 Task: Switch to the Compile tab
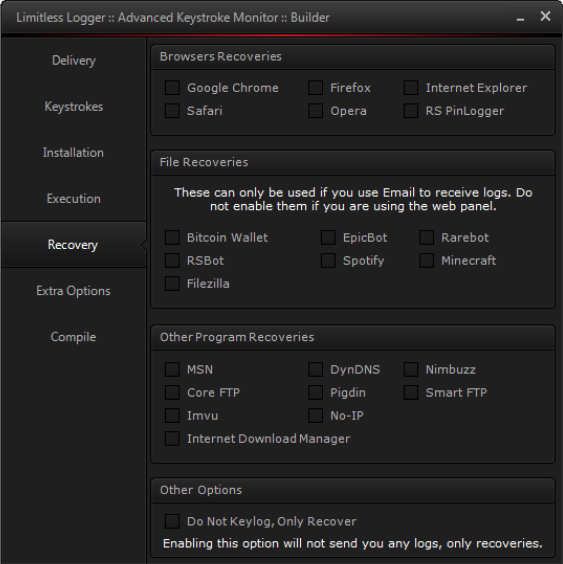(x=73, y=337)
